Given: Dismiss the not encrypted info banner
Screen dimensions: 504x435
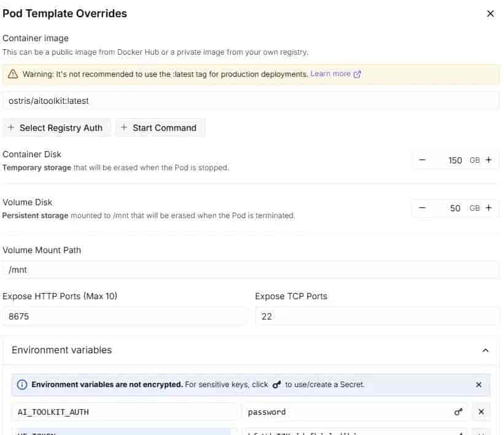Looking at the screenshot, I should click(x=479, y=385).
